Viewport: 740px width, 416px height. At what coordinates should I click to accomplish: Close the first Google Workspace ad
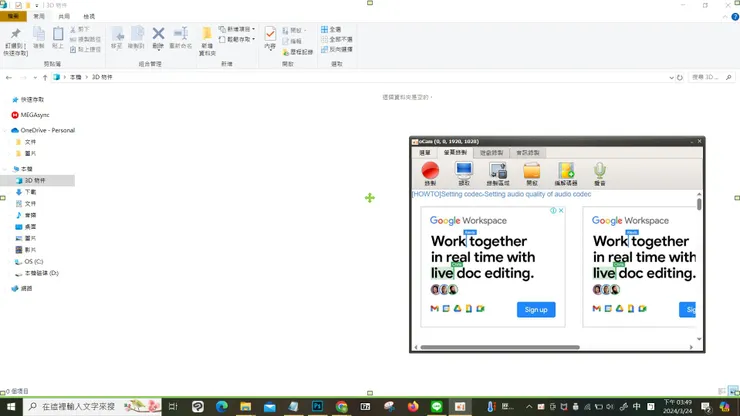[x=561, y=211]
